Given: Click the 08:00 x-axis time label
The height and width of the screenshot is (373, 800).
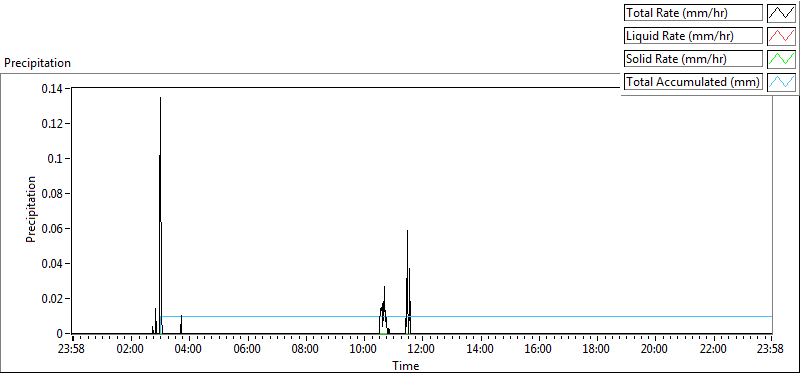Looking at the screenshot, I should (306, 350).
